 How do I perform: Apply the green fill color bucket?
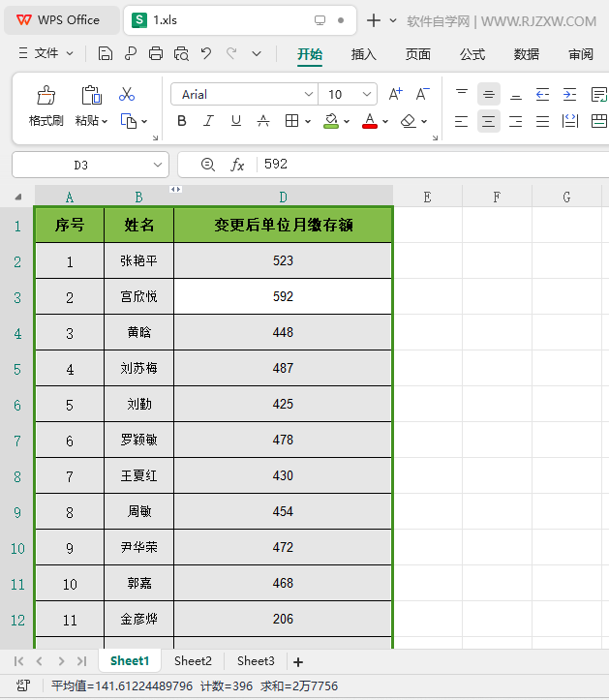(x=331, y=121)
